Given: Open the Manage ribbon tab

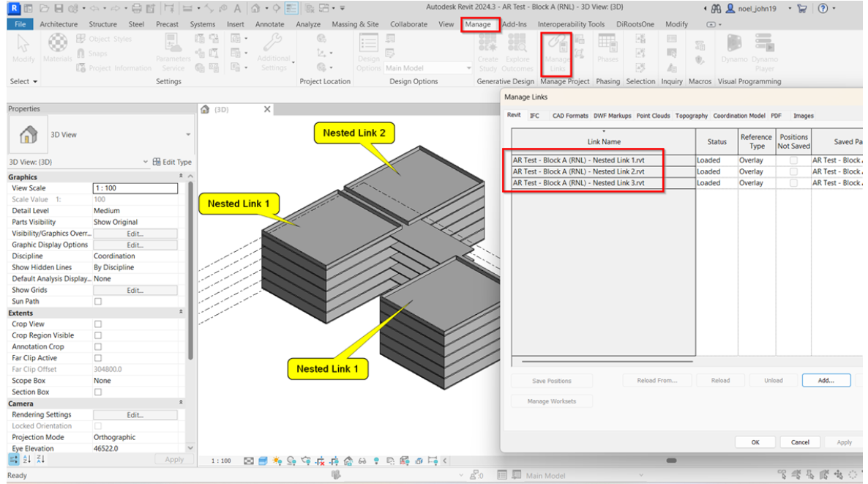Looking at the screenshot, I should (x=478, y=24).
